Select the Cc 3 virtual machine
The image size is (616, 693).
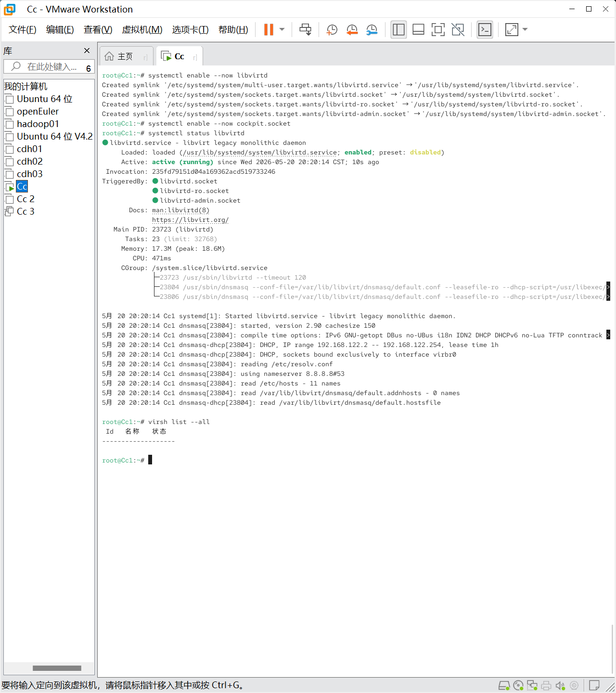tap(26, 211)
